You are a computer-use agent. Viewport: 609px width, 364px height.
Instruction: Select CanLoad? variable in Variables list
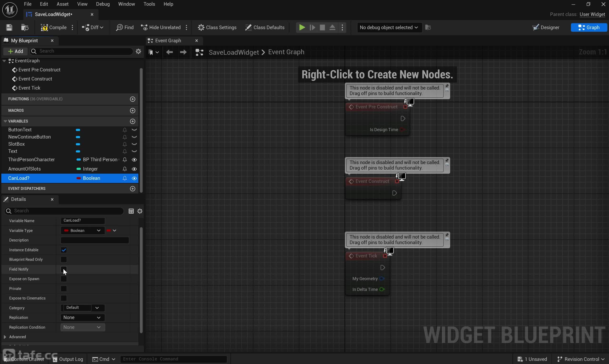point(19,178)
